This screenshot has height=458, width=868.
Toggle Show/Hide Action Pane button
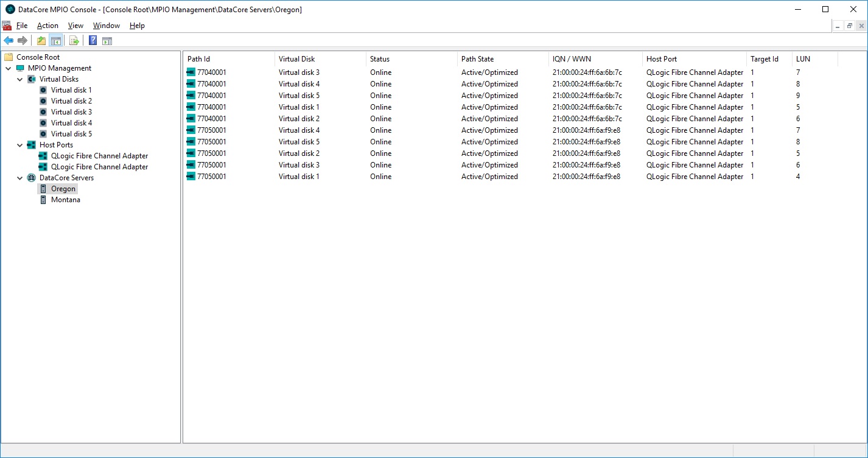[107, 41]
